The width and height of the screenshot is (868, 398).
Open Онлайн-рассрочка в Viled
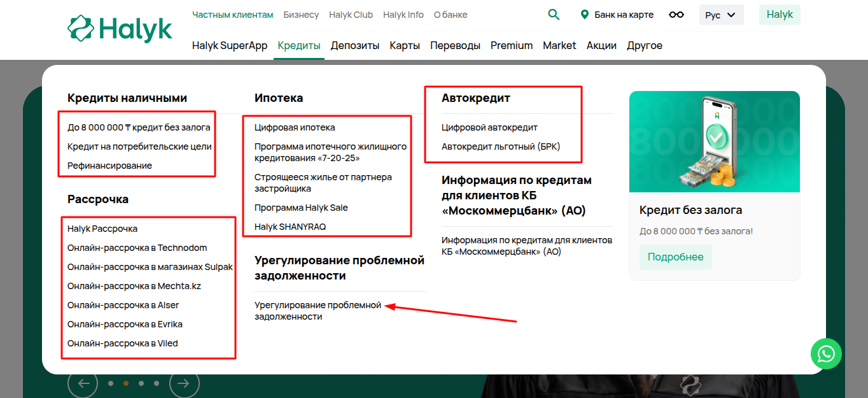(x=123, y=343)
